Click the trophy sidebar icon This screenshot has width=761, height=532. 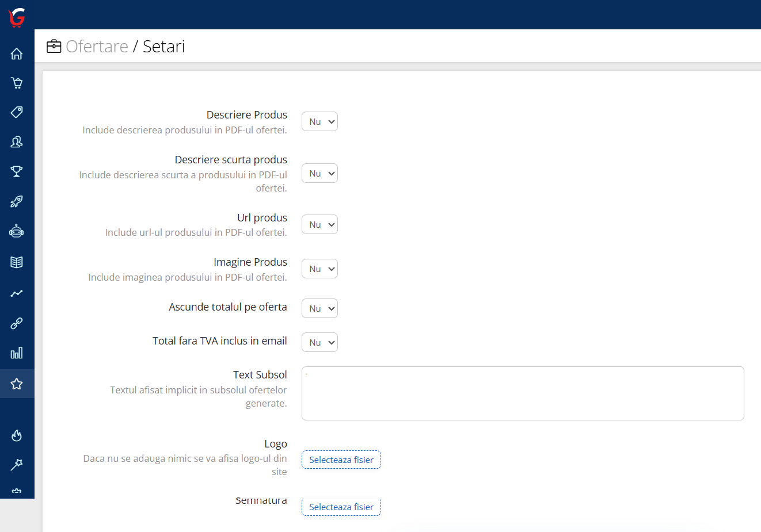coord(17,171)
